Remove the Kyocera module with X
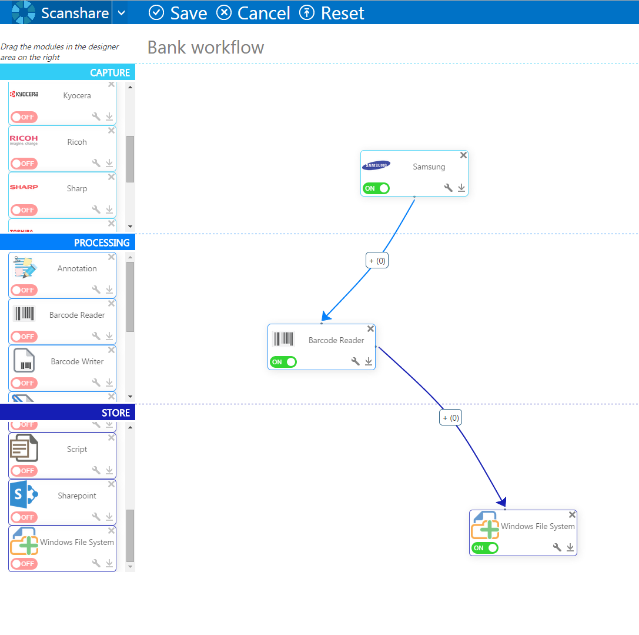This screenshot has width=639, height=635. 111,84
